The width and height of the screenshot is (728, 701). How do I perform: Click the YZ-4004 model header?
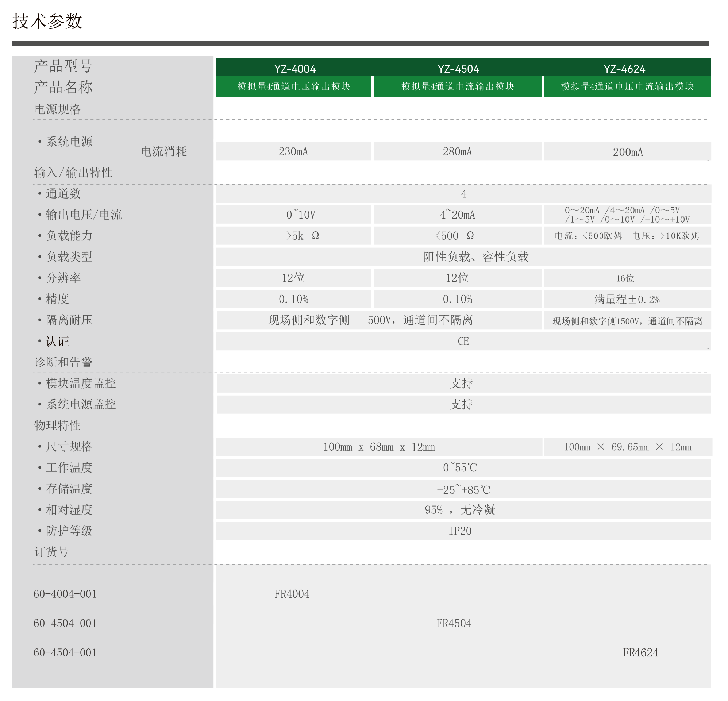(x=295, y=69)
